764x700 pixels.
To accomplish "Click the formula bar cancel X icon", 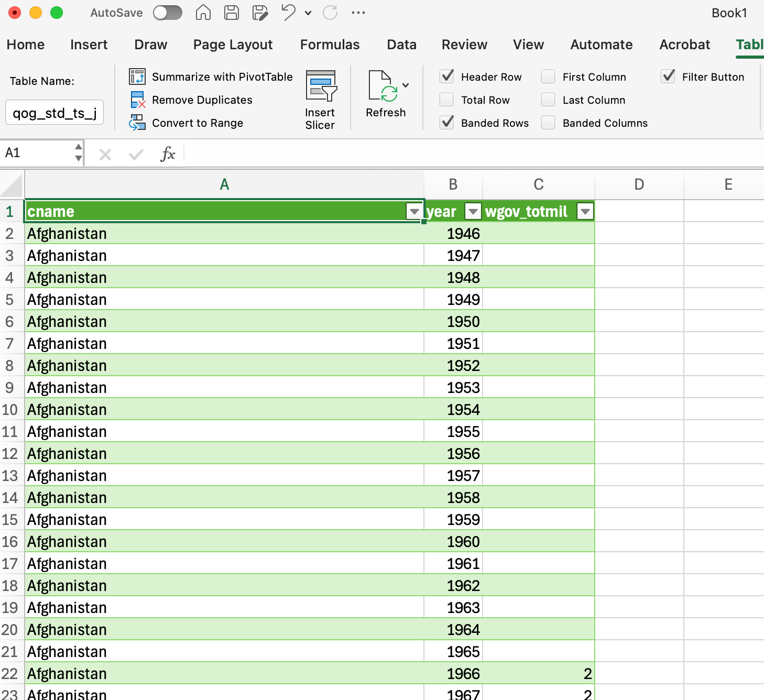I will 105,154.
